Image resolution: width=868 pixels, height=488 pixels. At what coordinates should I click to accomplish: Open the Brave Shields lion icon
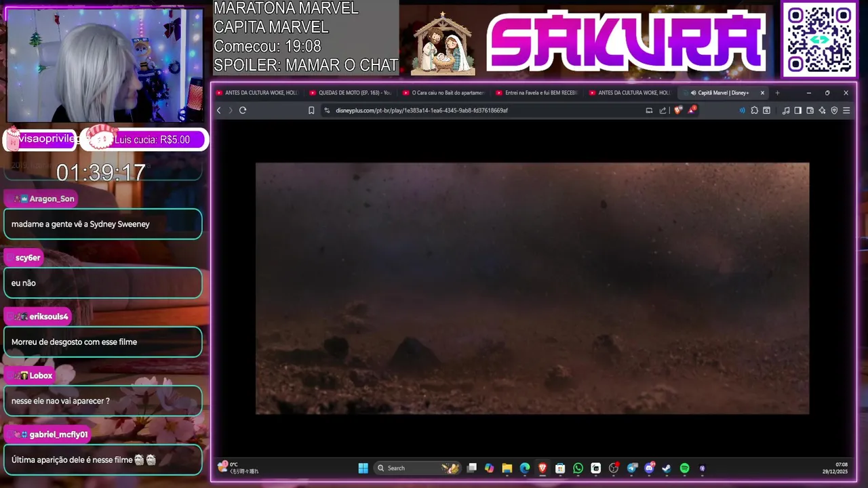(x=677, y=110)
